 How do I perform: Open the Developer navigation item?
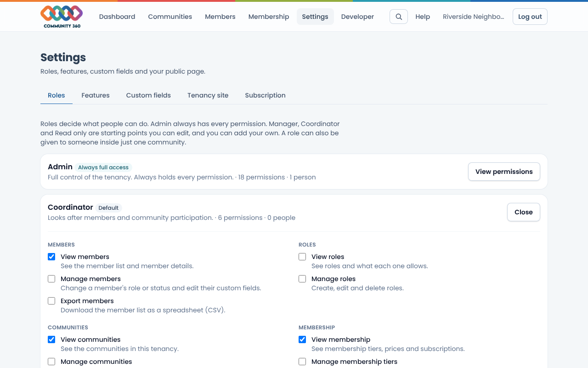pos(357,17)
